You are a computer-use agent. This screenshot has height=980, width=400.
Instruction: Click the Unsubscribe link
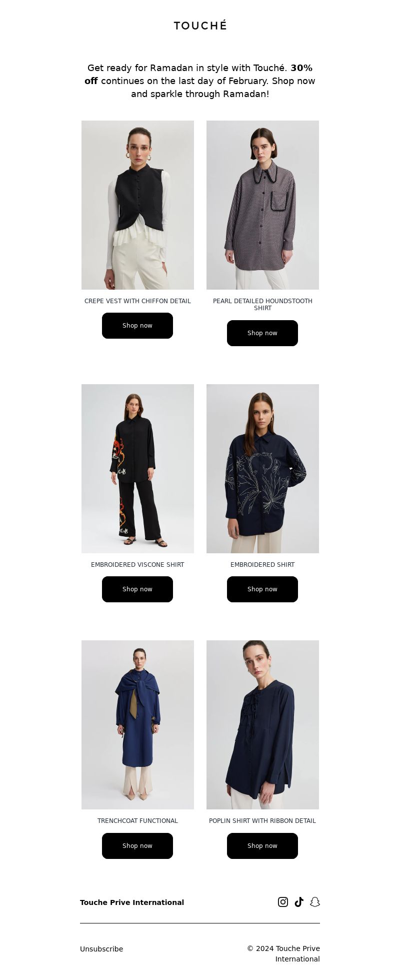click(101, 949)
